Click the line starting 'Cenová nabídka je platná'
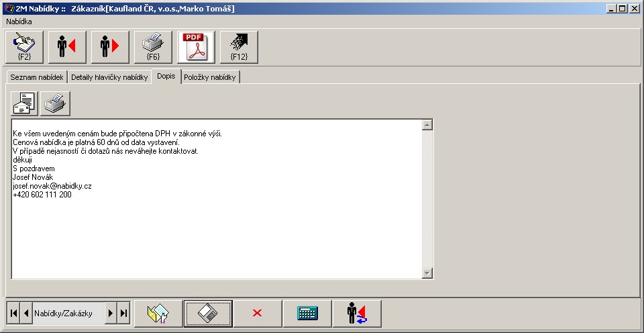The height and width of the screenshot is (333, 644). click(96, 142)
